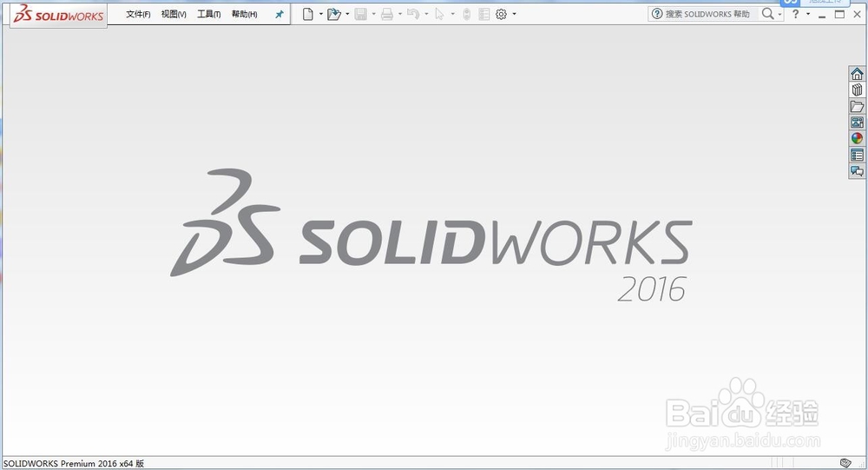
Task: Open the Appearances color ball tab
Action: (857, 138)
